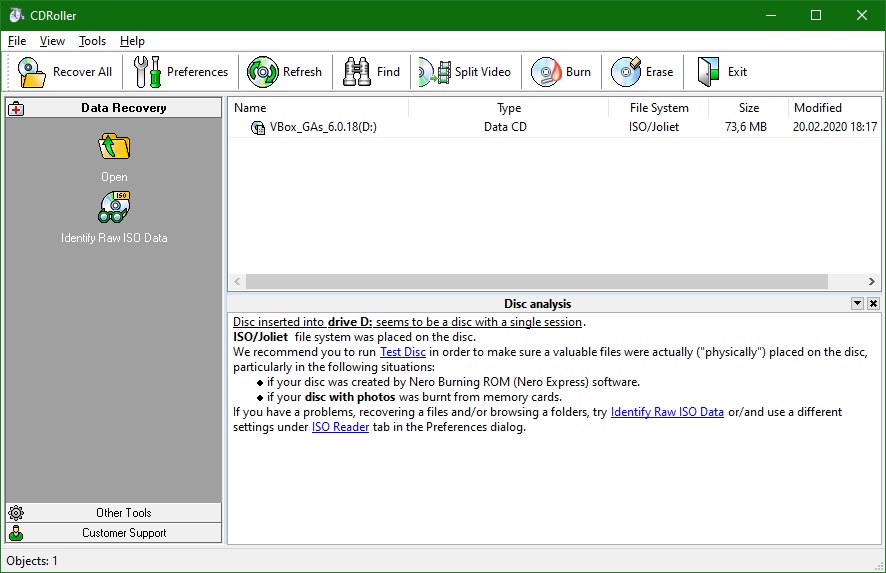The height and width of the screenshot is (573, 886).
Task: Click the horizontal scrollbar right arrow
Action: 871,281
